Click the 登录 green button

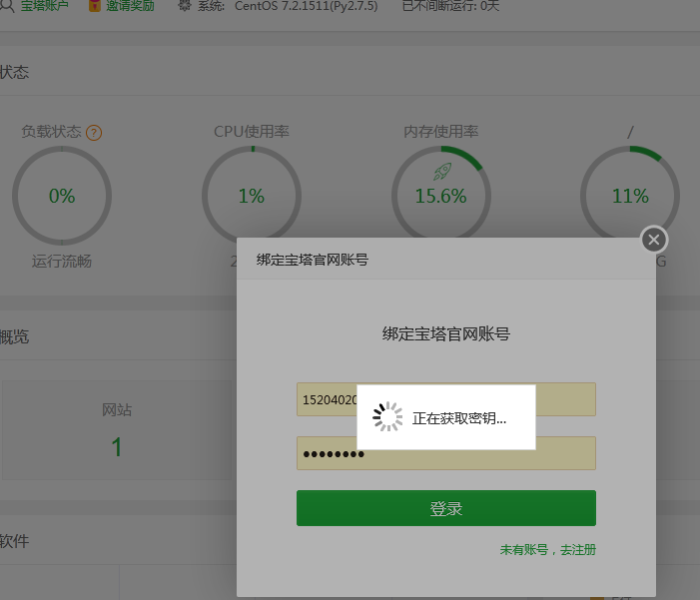pos(446,508)
